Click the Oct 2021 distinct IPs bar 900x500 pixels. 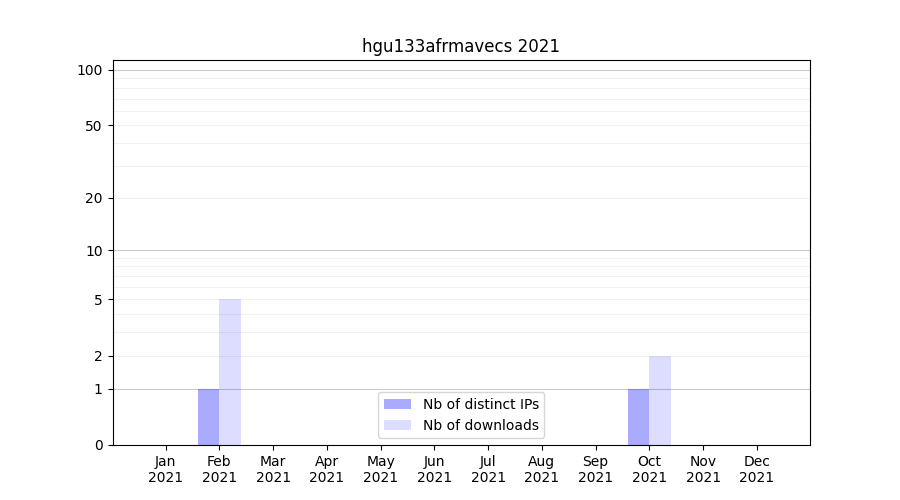[x=638, y=417]
